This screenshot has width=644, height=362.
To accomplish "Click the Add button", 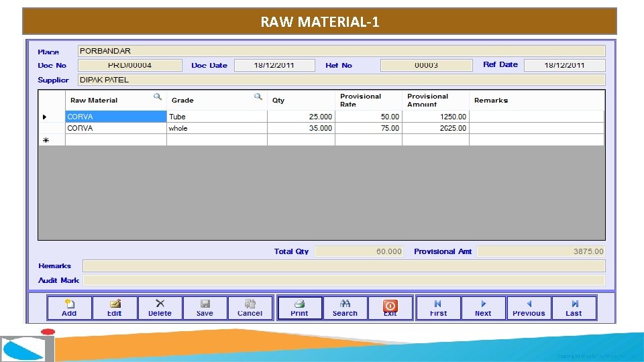I will click(x=69, y=308).
